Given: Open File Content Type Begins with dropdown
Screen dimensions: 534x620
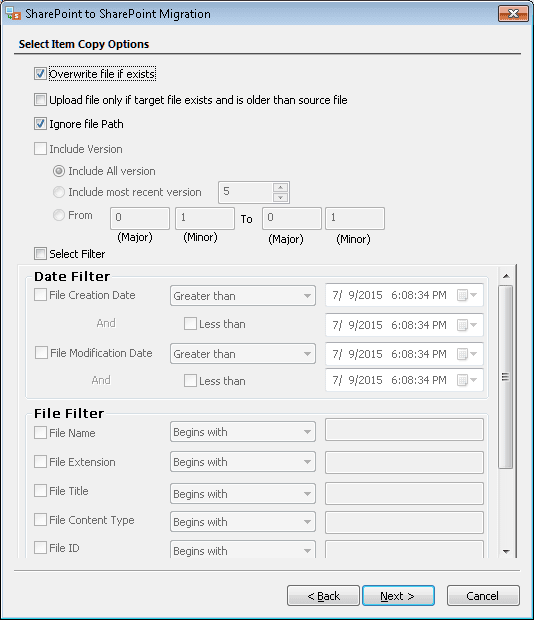Looking at the screenshot, I should (x=243, y=522).
